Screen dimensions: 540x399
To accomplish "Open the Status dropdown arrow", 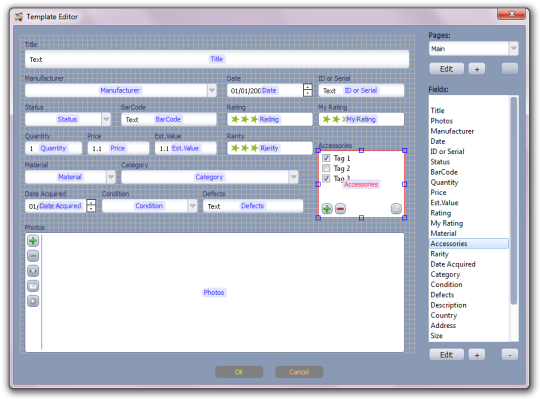I will [x=106, y=119].
